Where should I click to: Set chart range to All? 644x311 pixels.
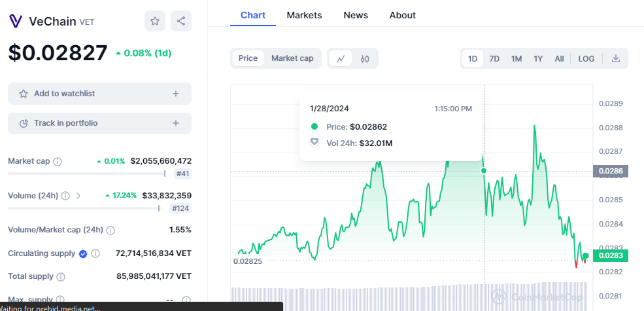coord(560,59)
